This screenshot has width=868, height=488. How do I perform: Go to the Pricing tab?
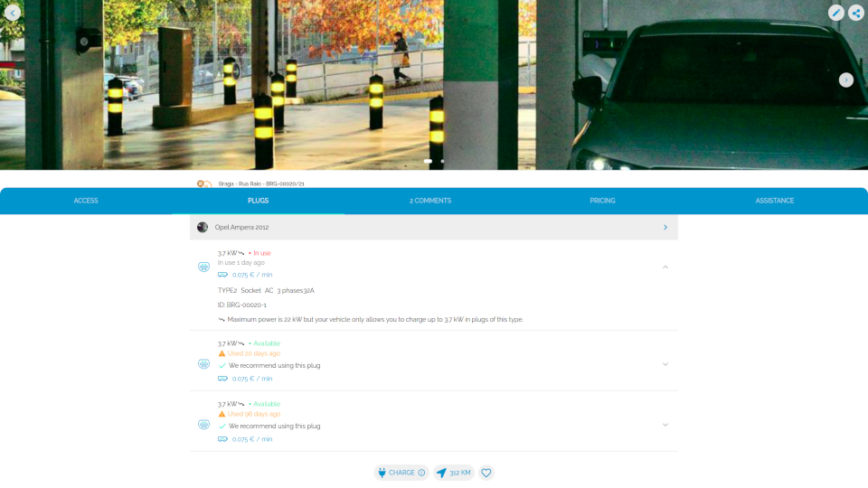602,201
